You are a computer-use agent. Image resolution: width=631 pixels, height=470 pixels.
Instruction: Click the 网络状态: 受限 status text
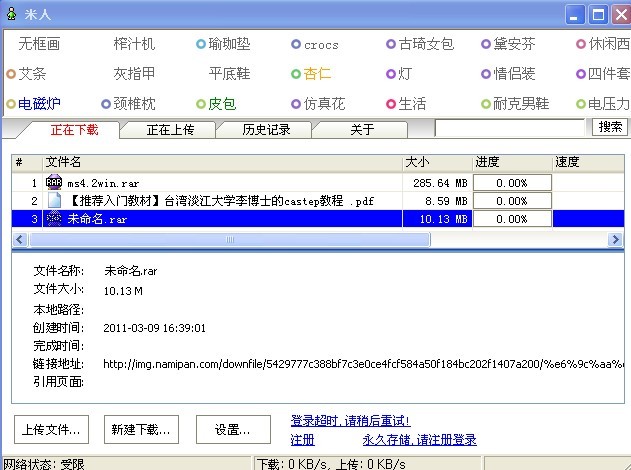44,464
